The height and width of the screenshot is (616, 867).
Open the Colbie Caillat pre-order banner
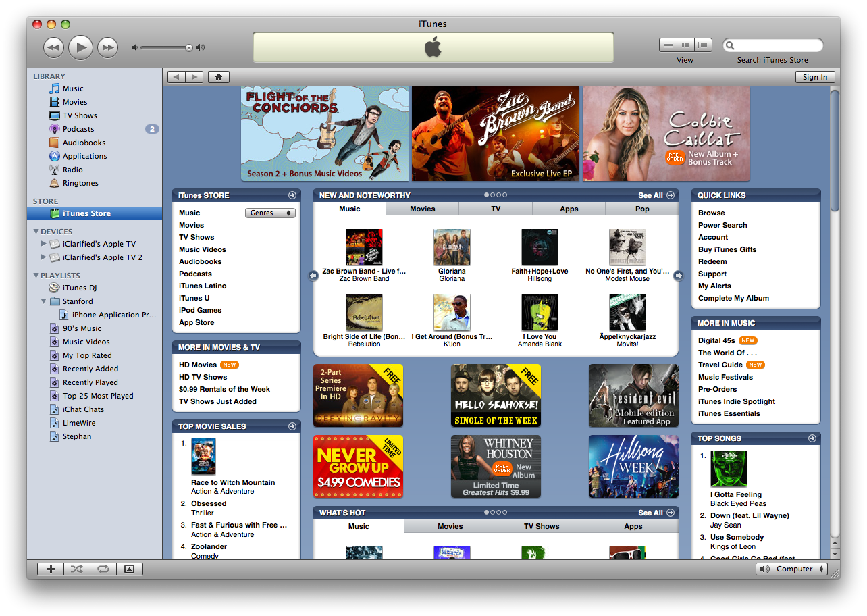click(666, 134)
